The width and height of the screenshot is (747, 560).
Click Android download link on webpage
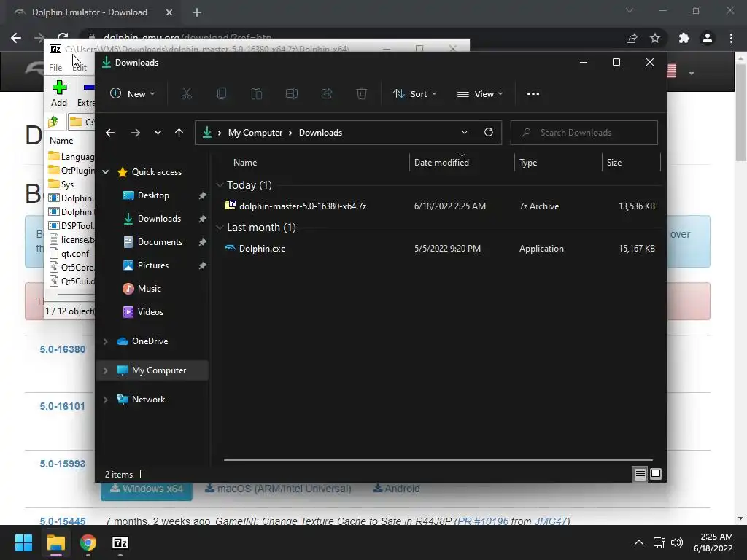click(x=396, y=489)
